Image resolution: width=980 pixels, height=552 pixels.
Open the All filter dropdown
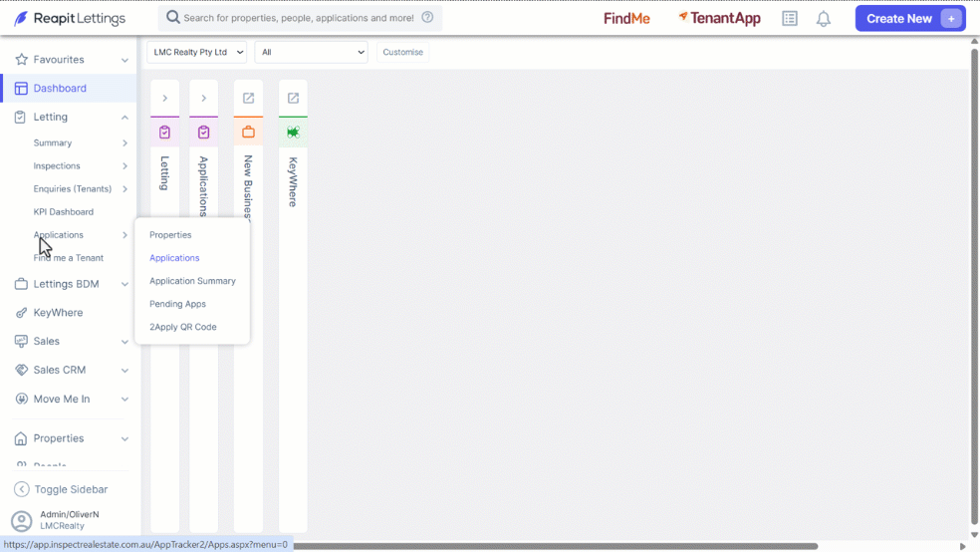312,52
